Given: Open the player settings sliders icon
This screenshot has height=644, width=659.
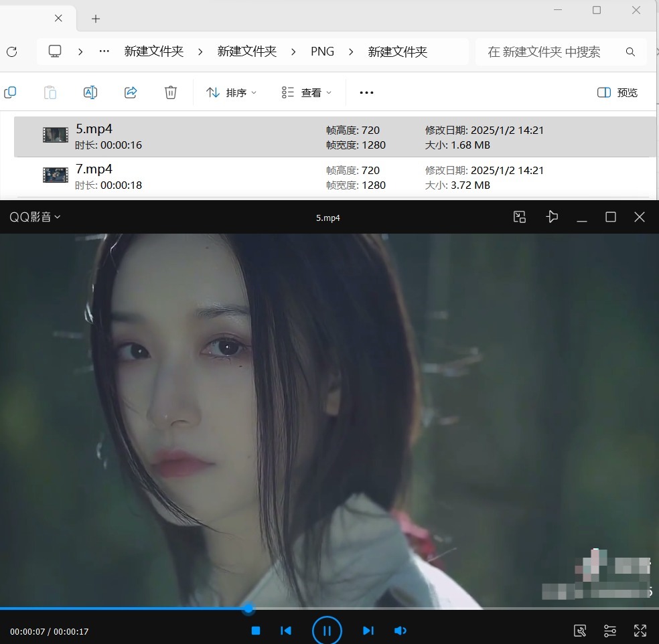Looking at the screenshot, I should pos(610,631).
